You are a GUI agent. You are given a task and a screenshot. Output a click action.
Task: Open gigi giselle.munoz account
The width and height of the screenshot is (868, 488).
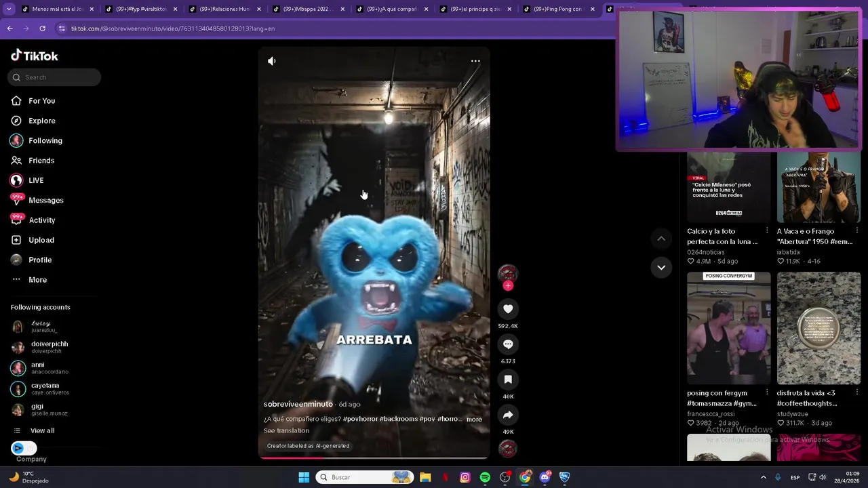(49, 409)
